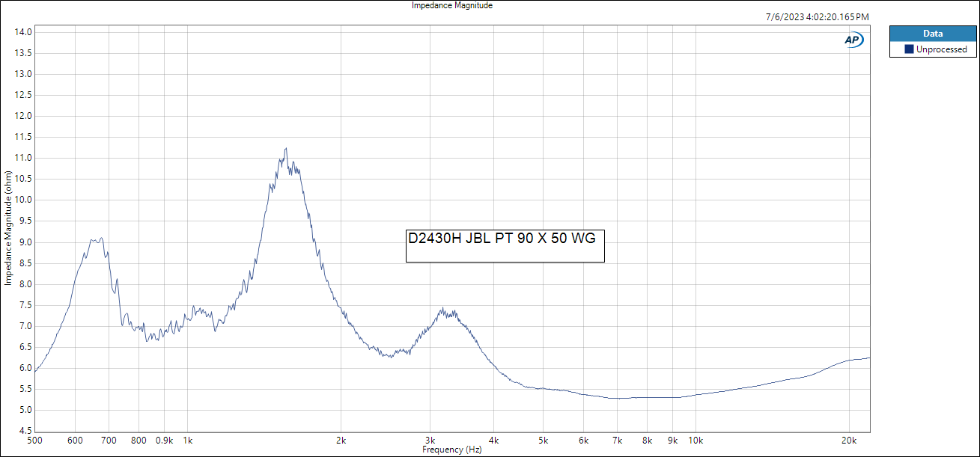Click the 20k x-axis tick label
Viewport: 980px width, 457px height.
click(x=849, y=441)
